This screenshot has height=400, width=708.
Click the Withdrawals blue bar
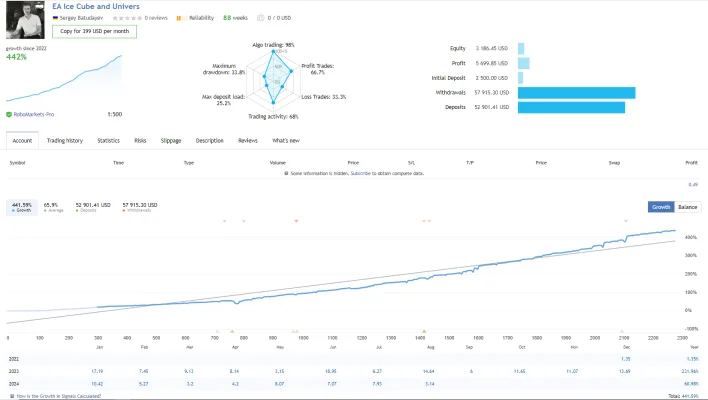click(x=577, y=93)
